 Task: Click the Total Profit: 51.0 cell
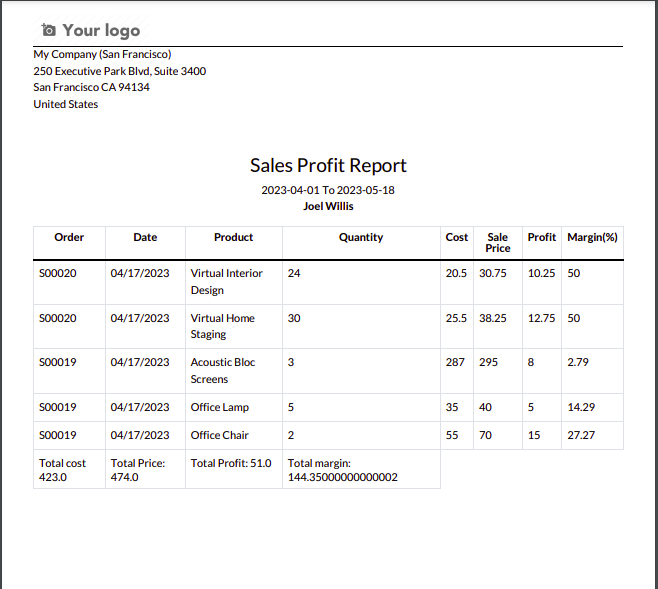pos(231,463)
